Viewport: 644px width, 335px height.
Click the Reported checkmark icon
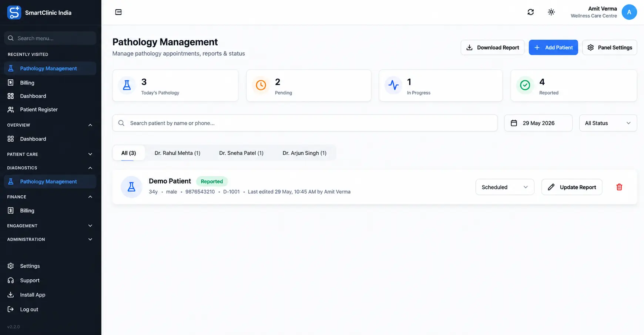click(525, 85)
